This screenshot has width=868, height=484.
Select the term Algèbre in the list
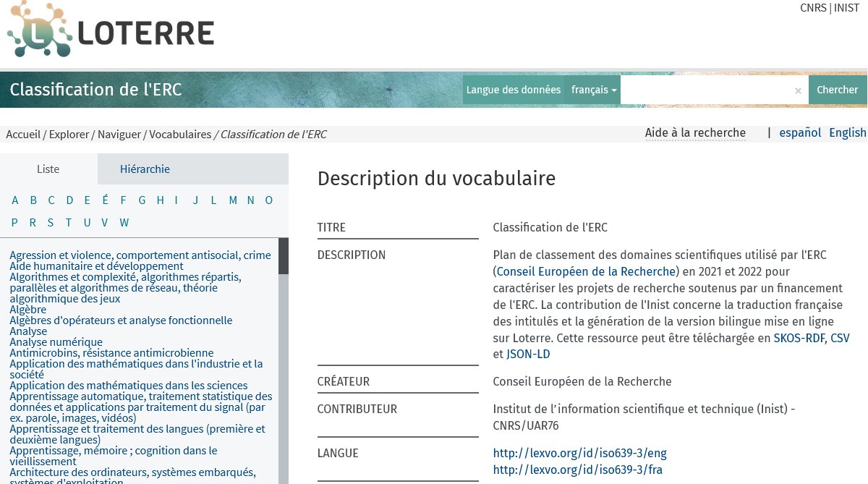[29, 309]
